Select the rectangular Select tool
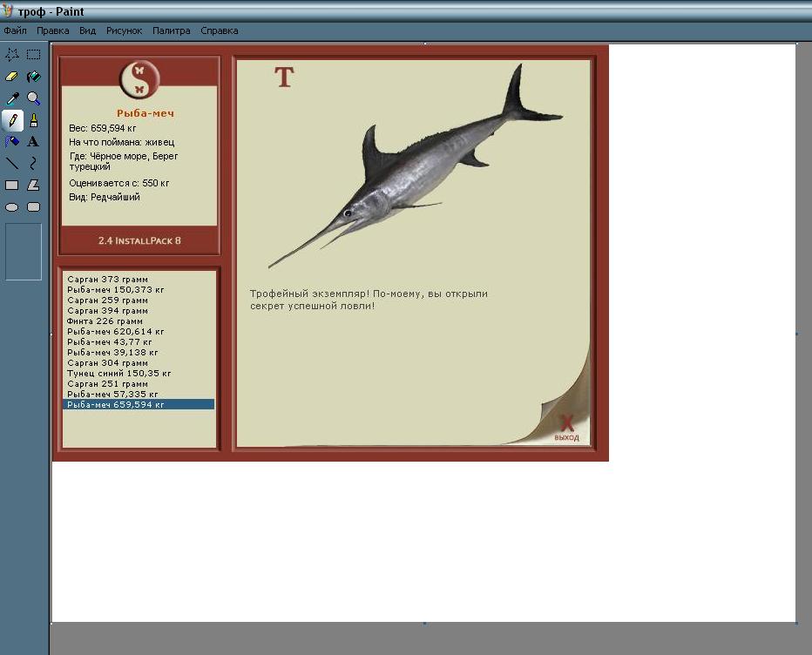Viewport: 812px width, 655px height. point(34,54)
